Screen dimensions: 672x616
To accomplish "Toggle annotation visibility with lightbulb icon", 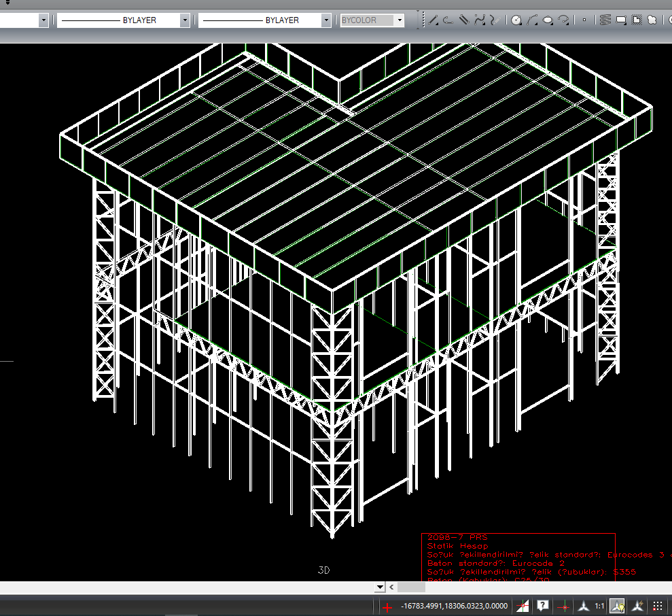I will click(617, 606).
